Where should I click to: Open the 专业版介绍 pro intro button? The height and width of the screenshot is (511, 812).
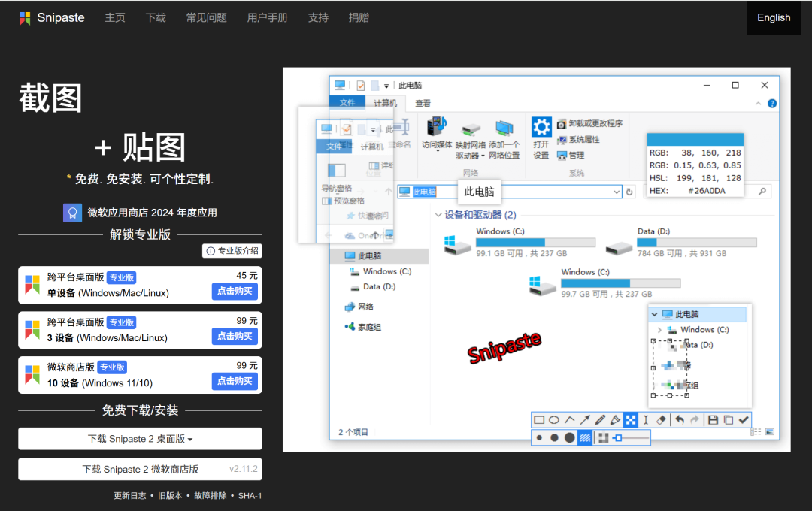(232, 250)
